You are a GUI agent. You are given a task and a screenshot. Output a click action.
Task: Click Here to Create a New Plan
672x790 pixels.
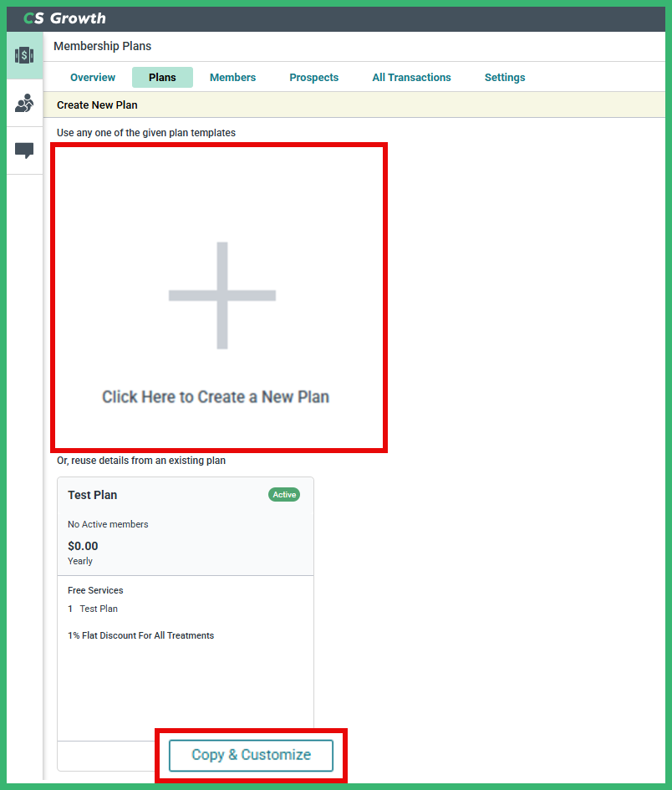pos(216,396)
